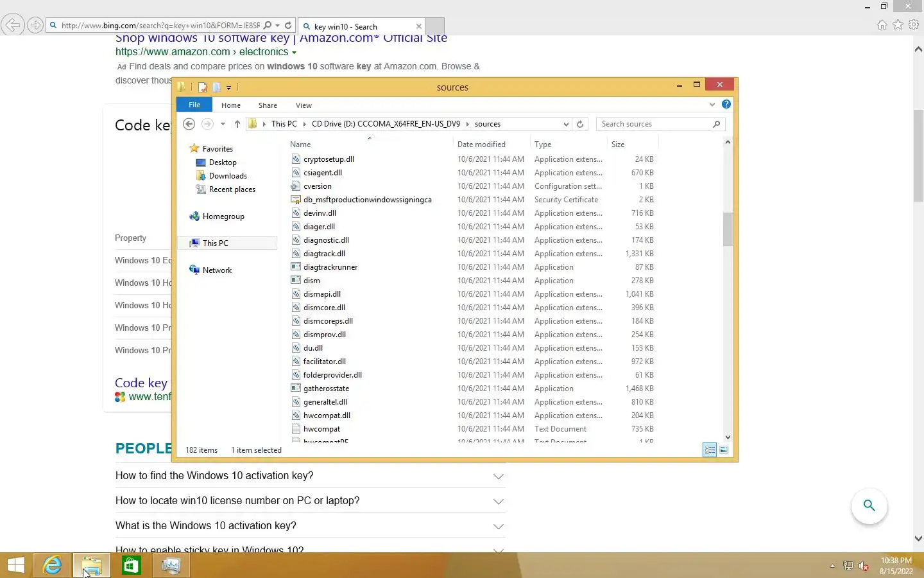Refresh the sources folder

[580, 124]
